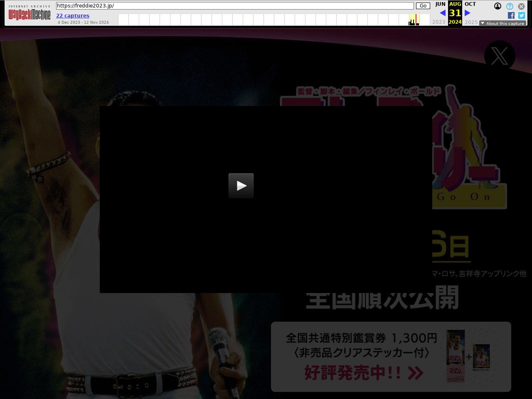This screenshot has height=399, width=532.
Task: Click the ticket sticker thumbnail image
Action: click(468, 357)
